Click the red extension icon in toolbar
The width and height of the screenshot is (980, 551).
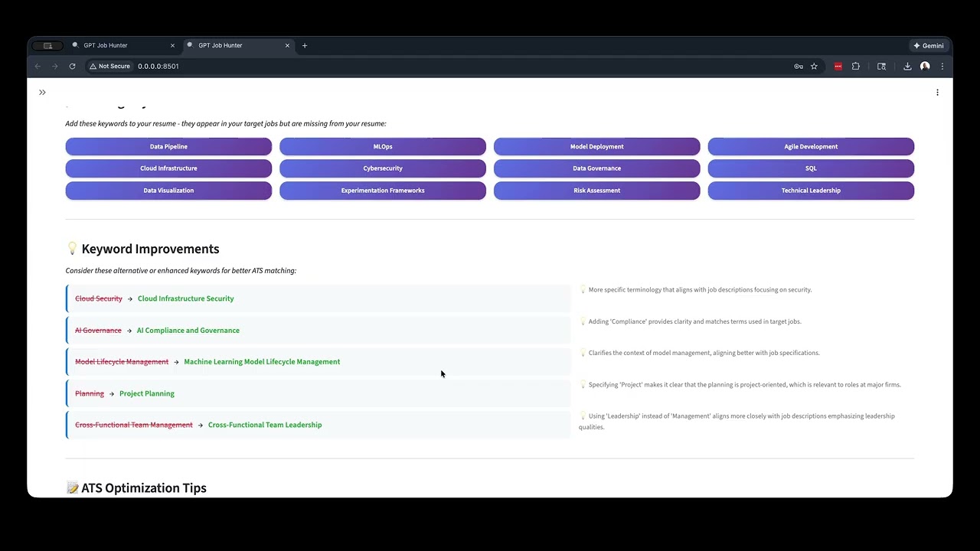click(838, 67)
